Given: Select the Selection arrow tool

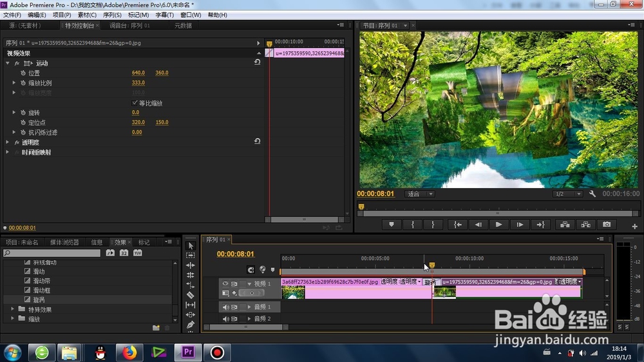Looking at the screenshot, I should [191, 245].
